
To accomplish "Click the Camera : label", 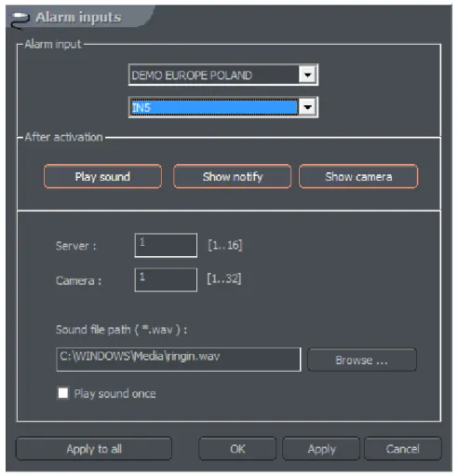I will [x=78, y=280].
